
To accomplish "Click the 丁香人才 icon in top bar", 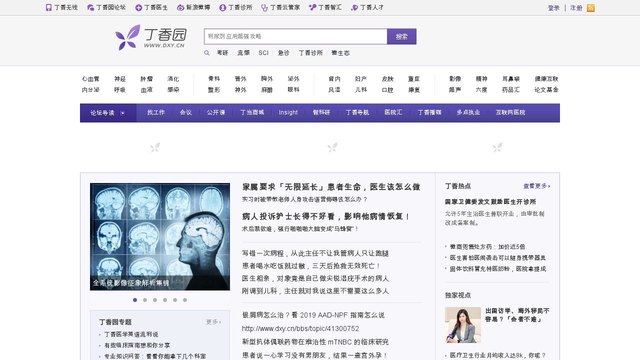I will click(355, 7).
